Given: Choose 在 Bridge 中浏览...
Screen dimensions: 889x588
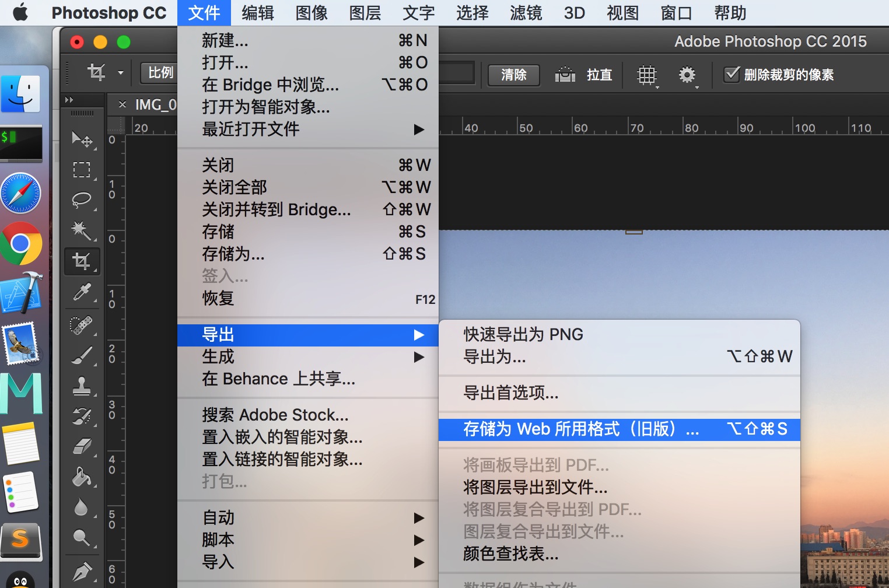Looking at the screenshot, I should click(308, 85).
